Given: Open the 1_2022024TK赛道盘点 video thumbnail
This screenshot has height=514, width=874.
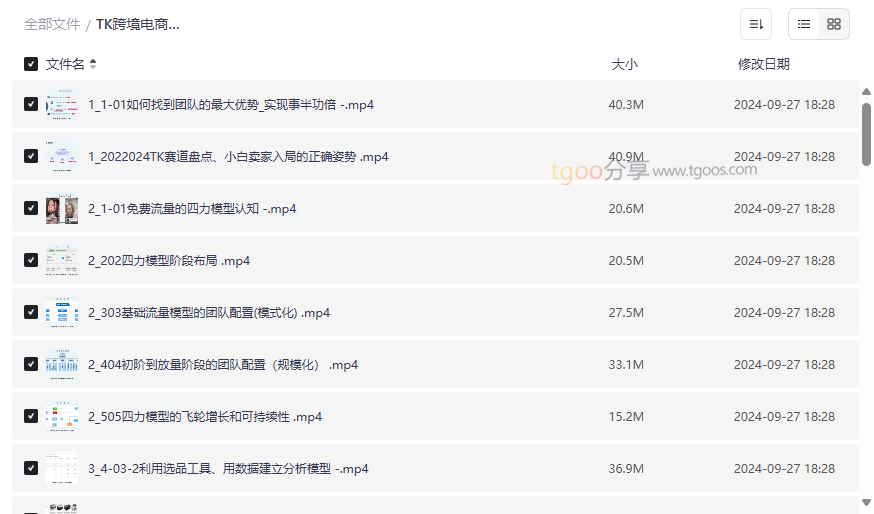Looking at the screenshot, I should click(x=62, y=156).
